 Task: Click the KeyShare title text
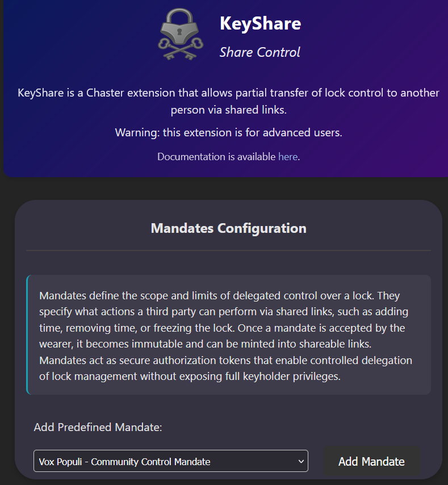pyautogui.click(x=260, y=24)
